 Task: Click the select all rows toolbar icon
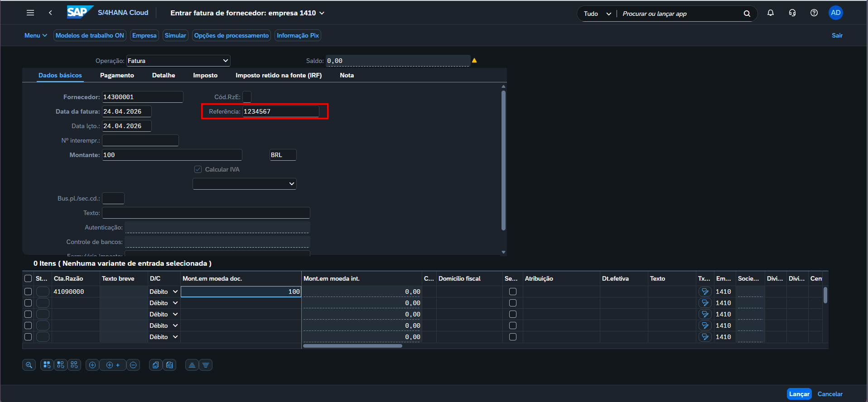(x=47, y=365)
